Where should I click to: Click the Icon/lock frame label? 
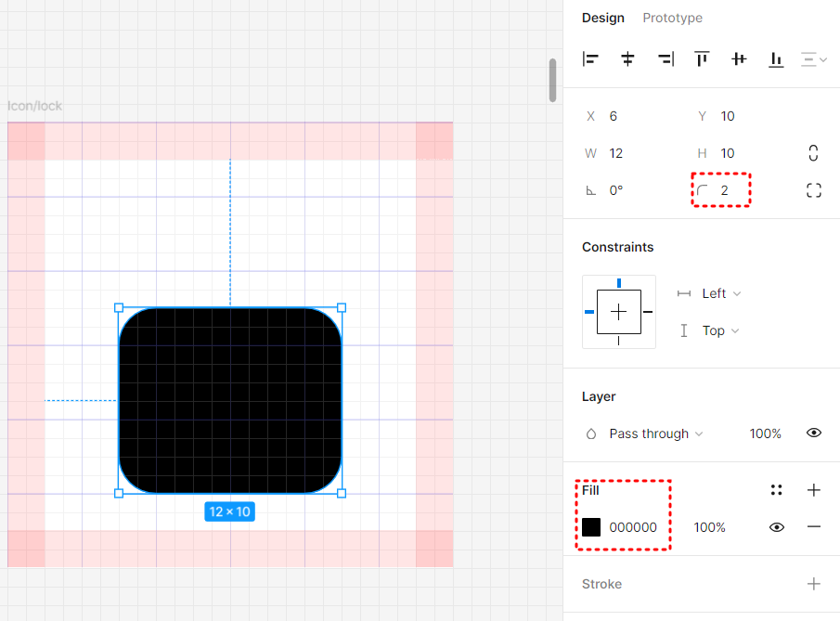[35, 106]
